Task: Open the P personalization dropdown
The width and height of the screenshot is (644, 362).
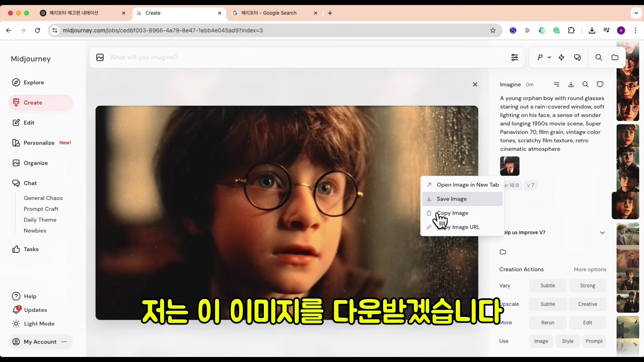Action: [544, 57]
